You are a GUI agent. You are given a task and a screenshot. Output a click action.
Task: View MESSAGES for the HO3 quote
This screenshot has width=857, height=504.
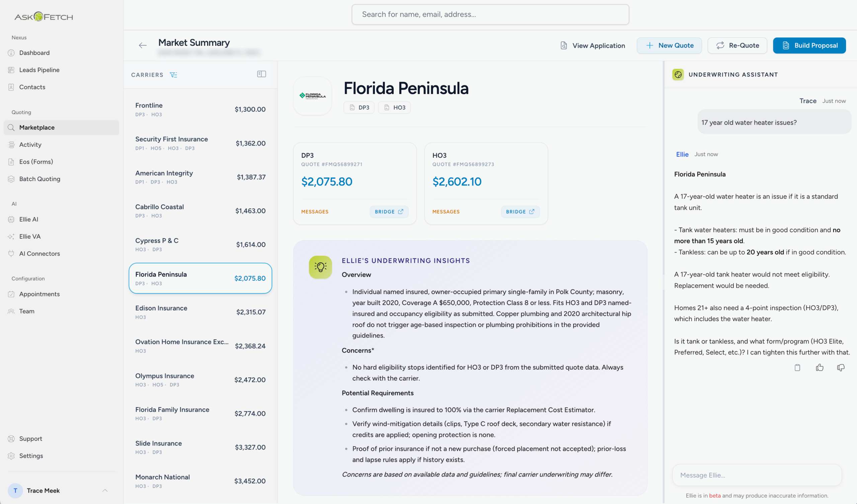click(x=446, y=212)
